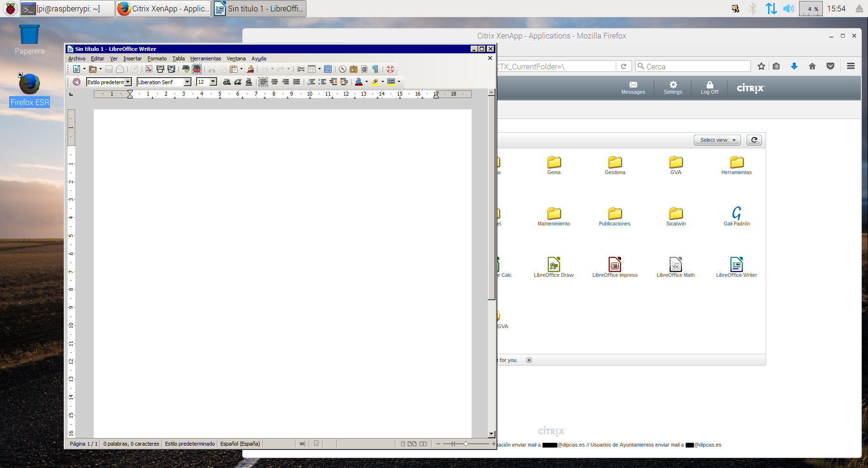Open the Formato menu
This screenshot has height=468, width=868.
tap(157, 58)
